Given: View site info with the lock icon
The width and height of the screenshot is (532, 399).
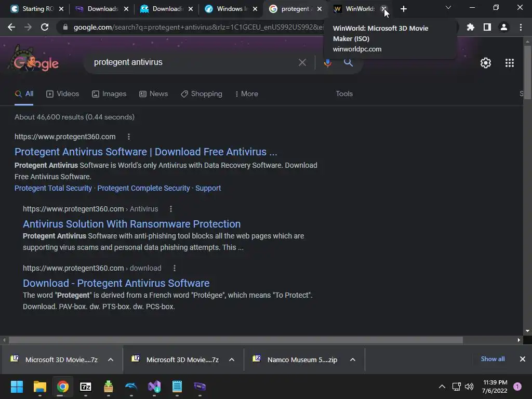Looking at the screenshot, I should [65, 27].
